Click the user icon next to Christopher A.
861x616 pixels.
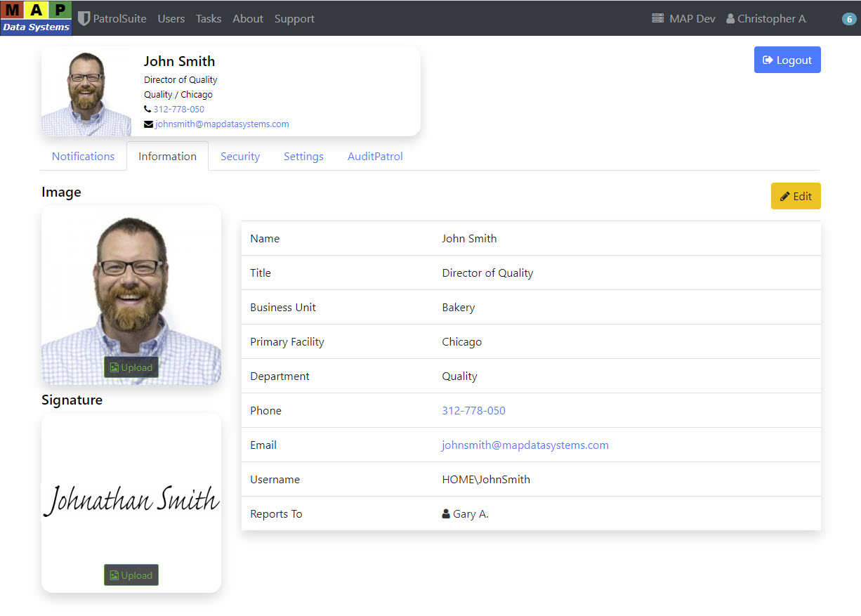pos(730,19)
